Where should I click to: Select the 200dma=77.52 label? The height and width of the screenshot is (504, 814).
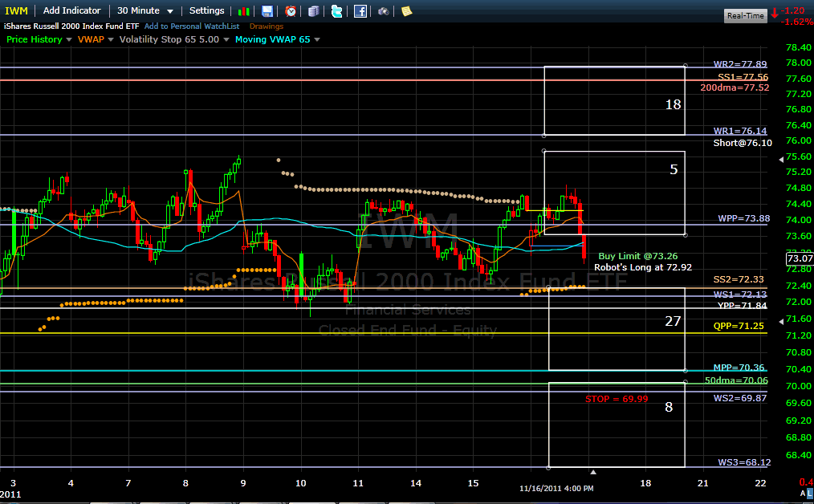pos(735,87)
